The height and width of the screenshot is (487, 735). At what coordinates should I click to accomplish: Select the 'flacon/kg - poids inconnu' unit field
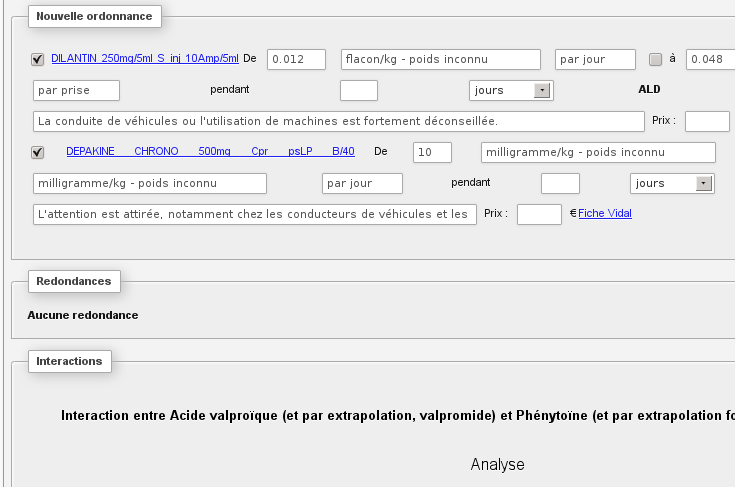tap(440, 59)
